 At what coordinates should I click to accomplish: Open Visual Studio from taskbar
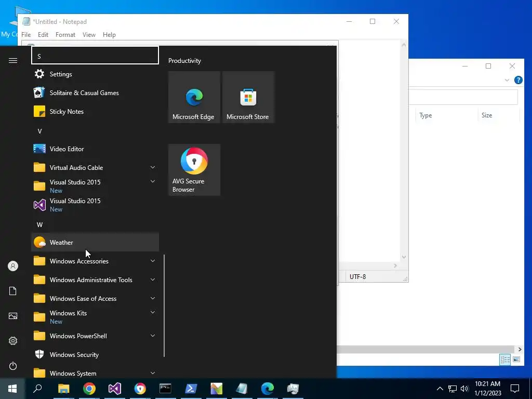[115, 389]
